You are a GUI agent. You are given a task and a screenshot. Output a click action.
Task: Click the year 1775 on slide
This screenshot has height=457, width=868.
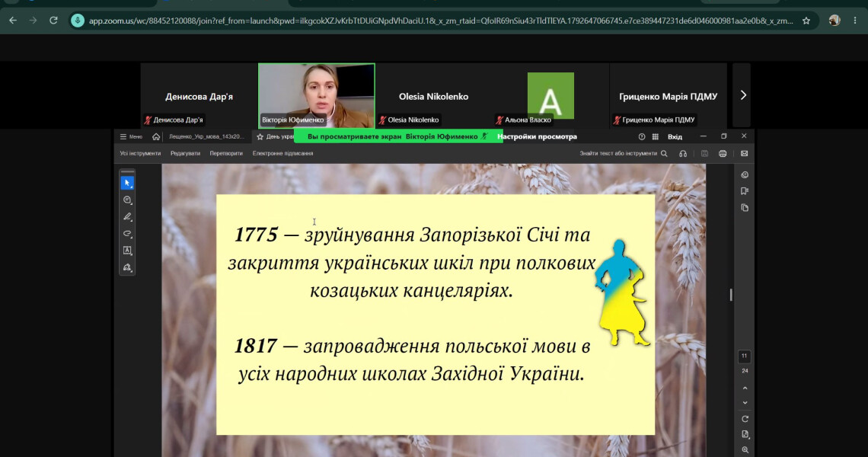click(256, 235)
